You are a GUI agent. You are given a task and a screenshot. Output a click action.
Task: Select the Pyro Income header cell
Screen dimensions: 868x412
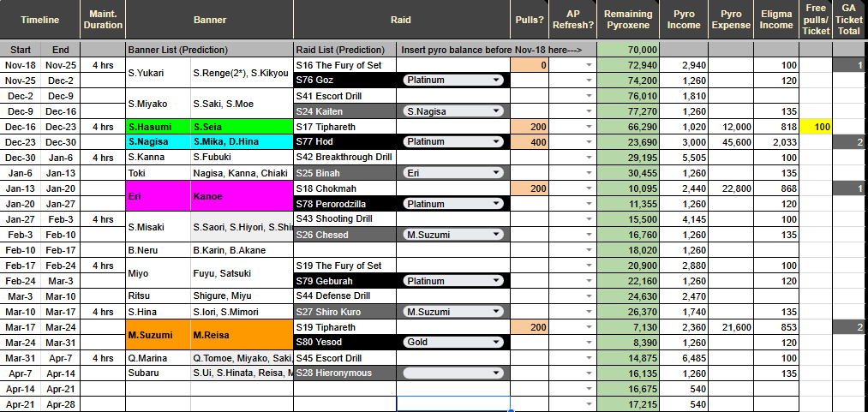click(x=685, y=20)
